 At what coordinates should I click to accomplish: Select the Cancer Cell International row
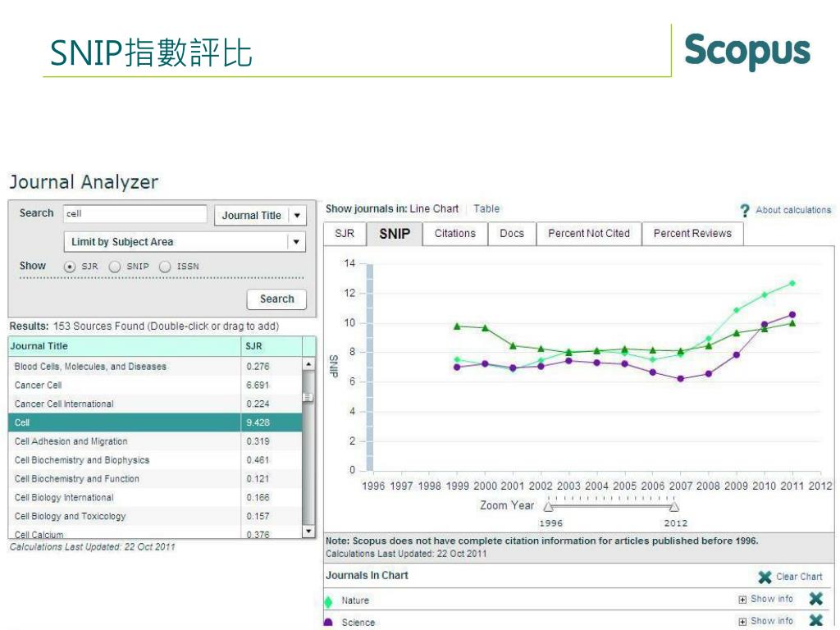155,404
